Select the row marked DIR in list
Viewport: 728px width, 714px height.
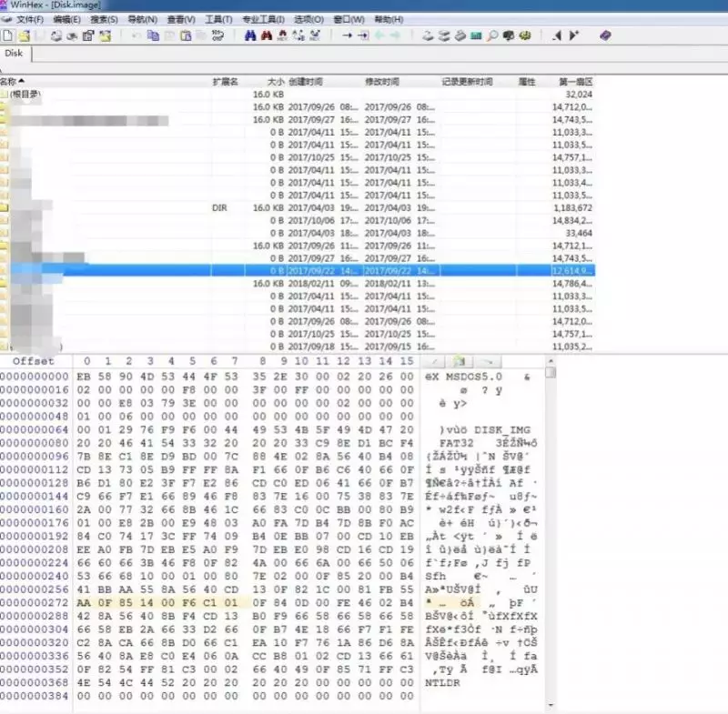coord(218,207)
